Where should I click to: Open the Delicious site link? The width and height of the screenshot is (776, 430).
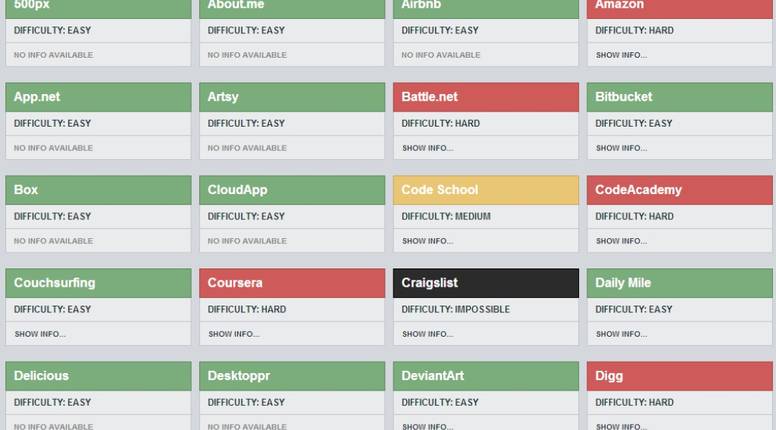click(41, 376)
